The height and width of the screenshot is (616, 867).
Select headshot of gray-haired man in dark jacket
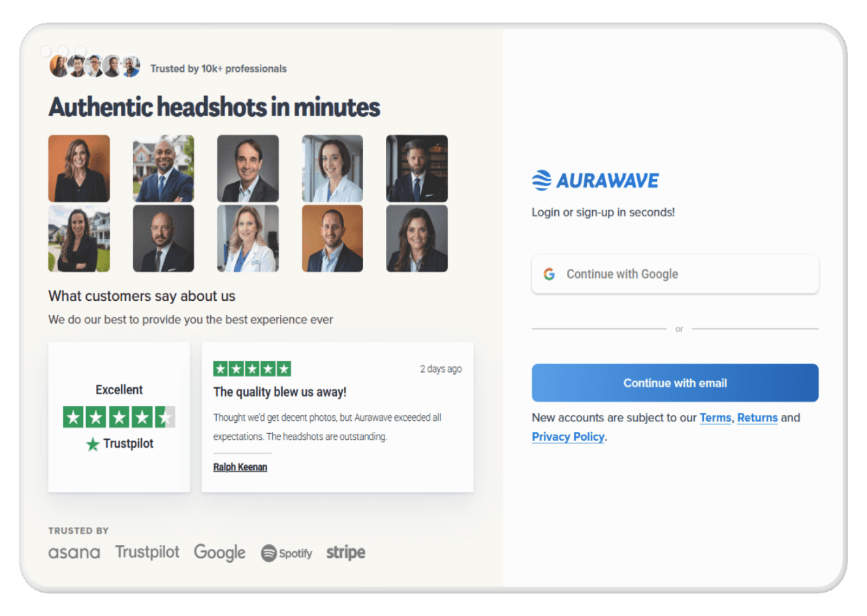tap(248, 168)
